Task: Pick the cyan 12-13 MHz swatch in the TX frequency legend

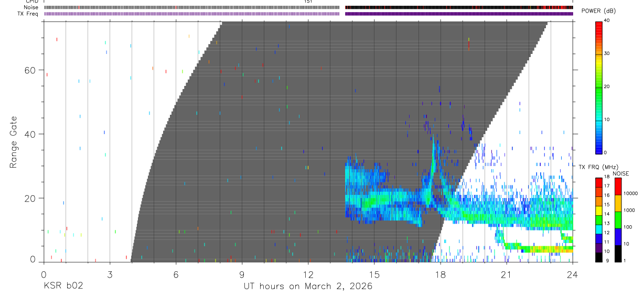Action: click(x=598, y=228)
